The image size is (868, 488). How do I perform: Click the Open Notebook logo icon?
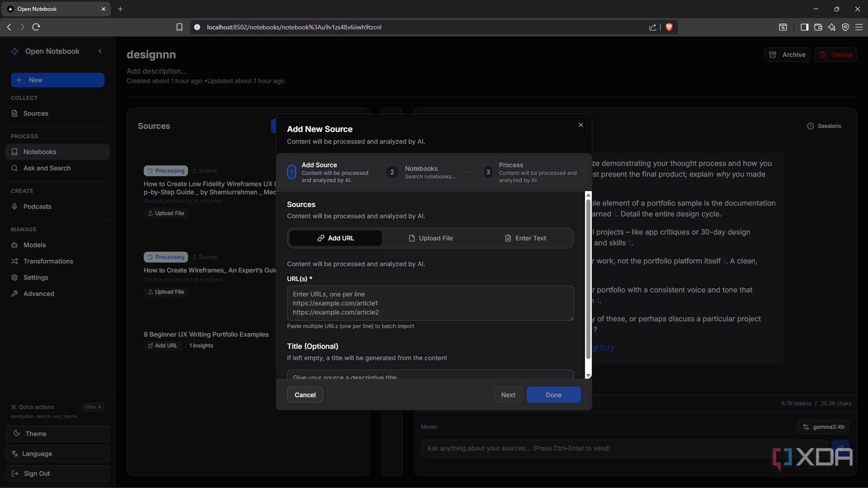click(15, 52)
